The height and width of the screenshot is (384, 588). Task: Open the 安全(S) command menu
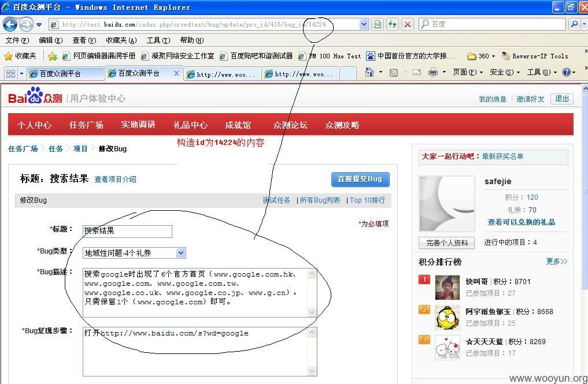(x=505, y=72)
